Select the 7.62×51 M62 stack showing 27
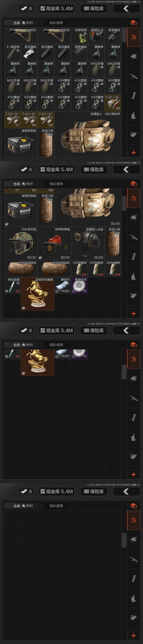 (12, 119)
